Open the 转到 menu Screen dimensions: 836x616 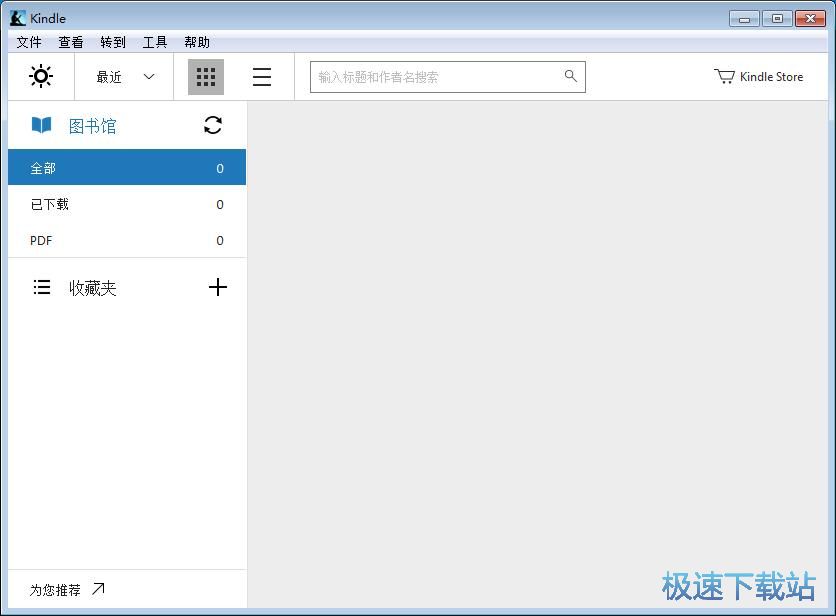click(112, 42)
